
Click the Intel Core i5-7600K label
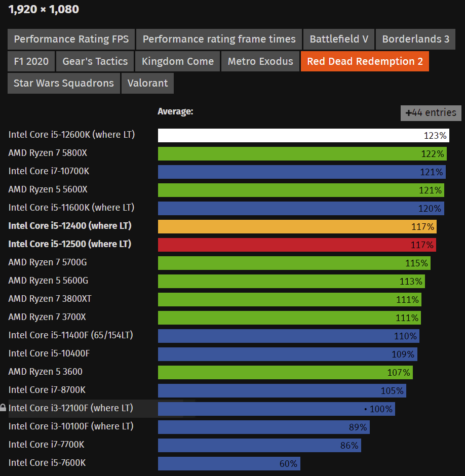[47, 463]
